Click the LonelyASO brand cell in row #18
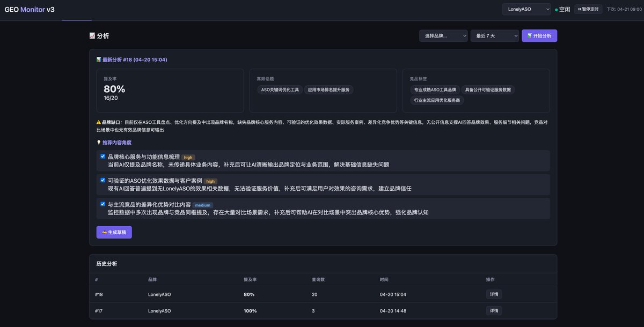 coord(159,294)
